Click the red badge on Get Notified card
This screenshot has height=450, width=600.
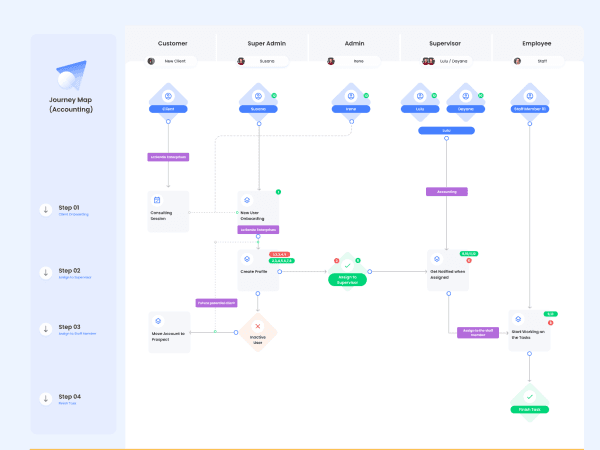point(469,261)
